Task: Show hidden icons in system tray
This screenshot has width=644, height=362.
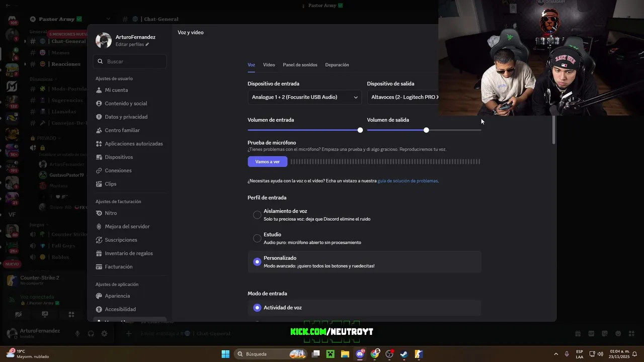Action: click(x=556, y=354)
